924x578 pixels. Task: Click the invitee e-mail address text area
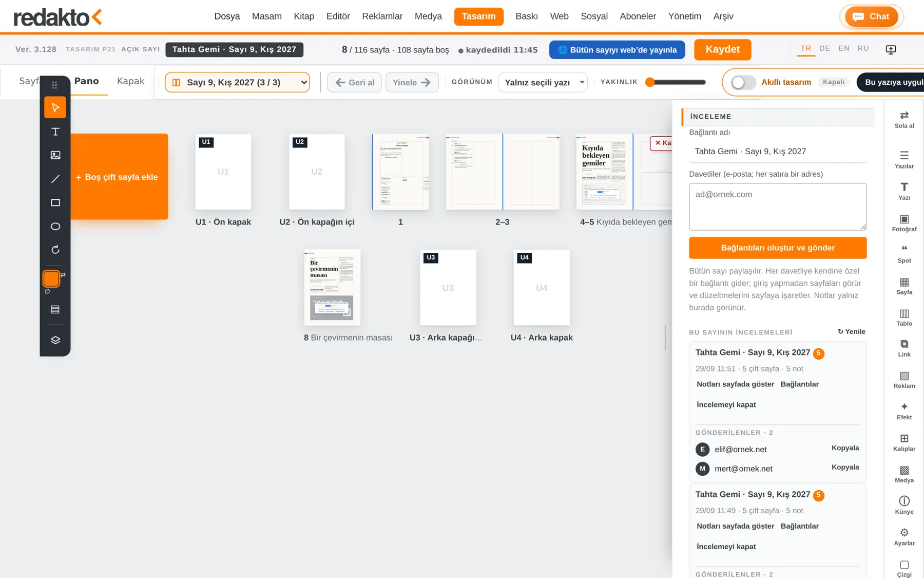coord(777,207)
